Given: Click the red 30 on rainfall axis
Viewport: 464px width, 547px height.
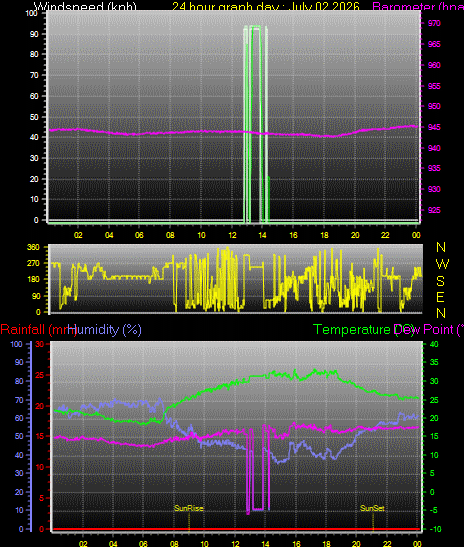Looking at the screenshot, I should pyautogui.click(x=40, y=344).
